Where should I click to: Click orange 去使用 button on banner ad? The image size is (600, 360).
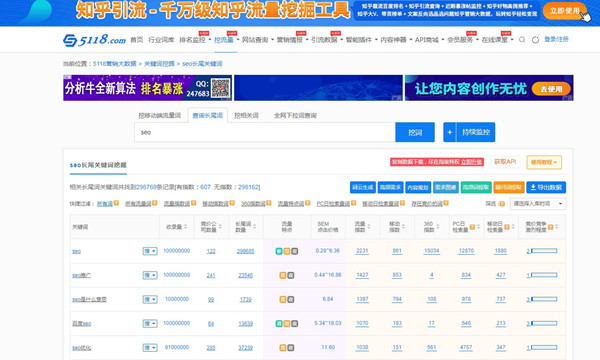coord(551,89)
